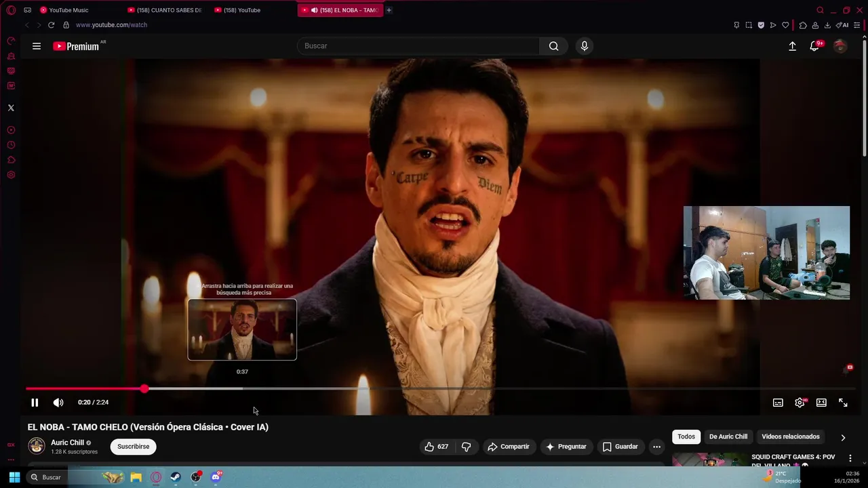
Task: Open the YouTube guide hamburger menu
Action: tap(37, 46)
